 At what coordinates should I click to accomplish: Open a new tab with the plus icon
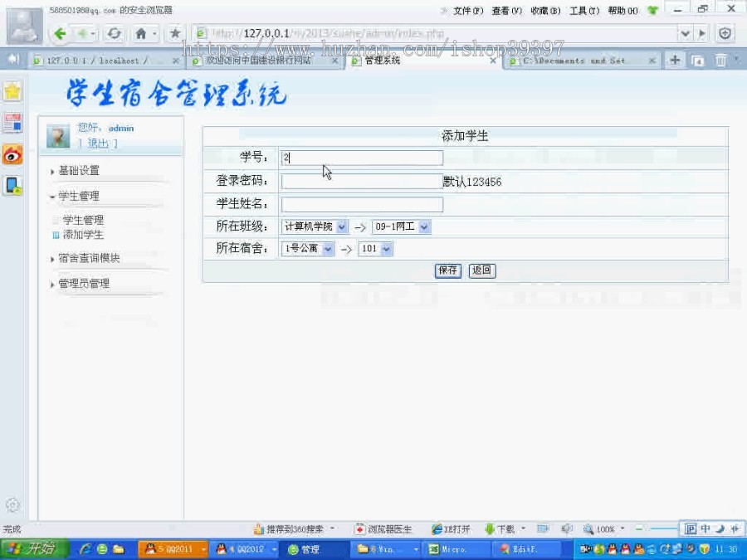(x=675, y=60)
